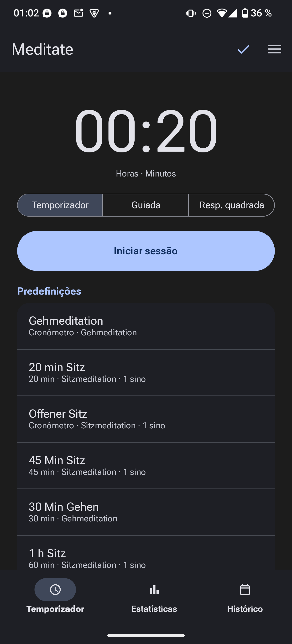Image resolution: width=292 pixels, height=644 pixels.
Task: Start session with Iniciar sessão button
Action: [146, 251]
